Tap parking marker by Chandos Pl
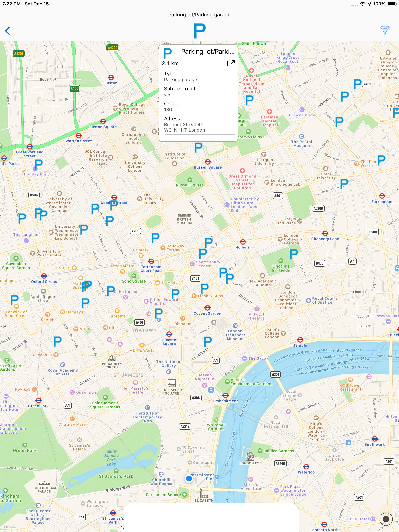Image resolution: width=399 pixels, height=532 pixels. point(207,341)
